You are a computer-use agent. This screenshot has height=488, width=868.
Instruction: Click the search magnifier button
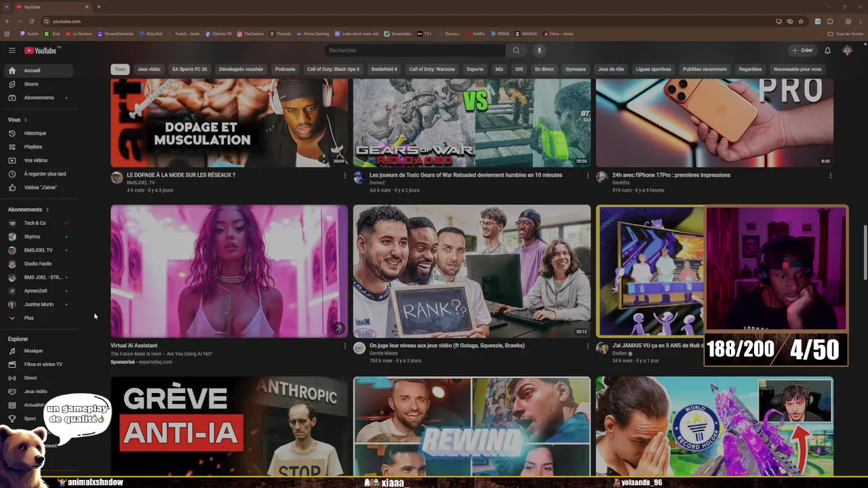point(516,50)
